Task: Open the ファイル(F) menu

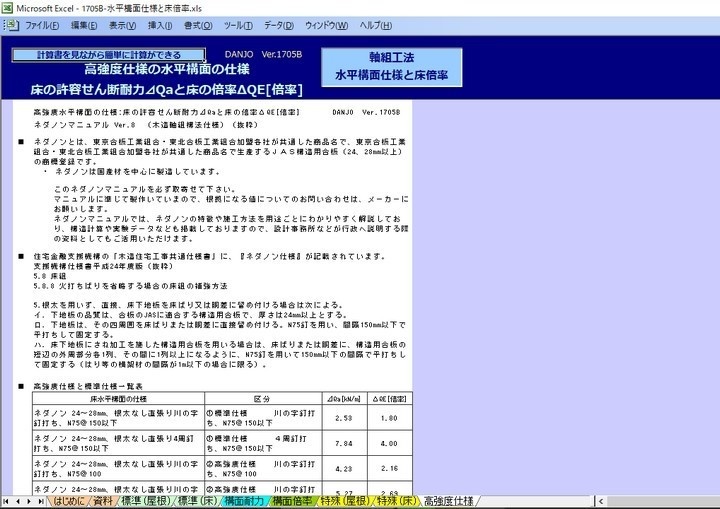Action: coord(42,26)
